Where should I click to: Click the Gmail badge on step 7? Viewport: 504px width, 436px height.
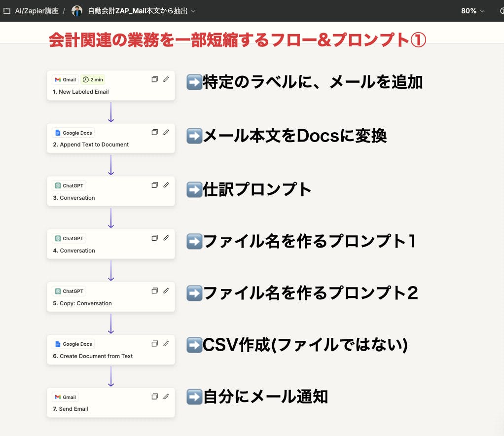[65, 397]
